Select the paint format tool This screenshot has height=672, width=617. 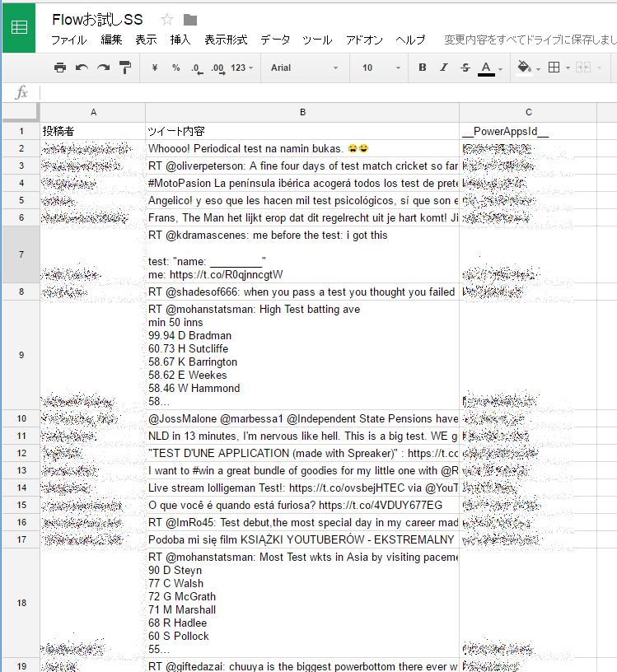(x=124, y=68)
